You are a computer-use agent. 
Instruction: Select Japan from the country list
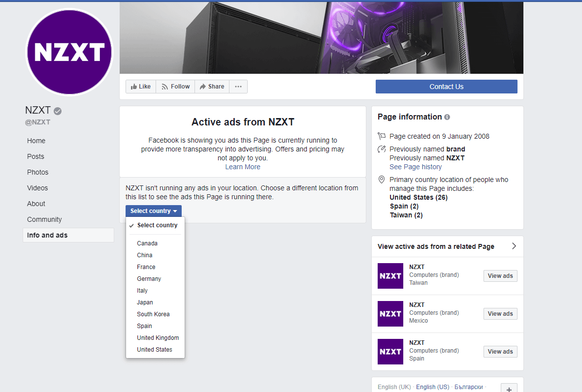(x=145, y=302)
